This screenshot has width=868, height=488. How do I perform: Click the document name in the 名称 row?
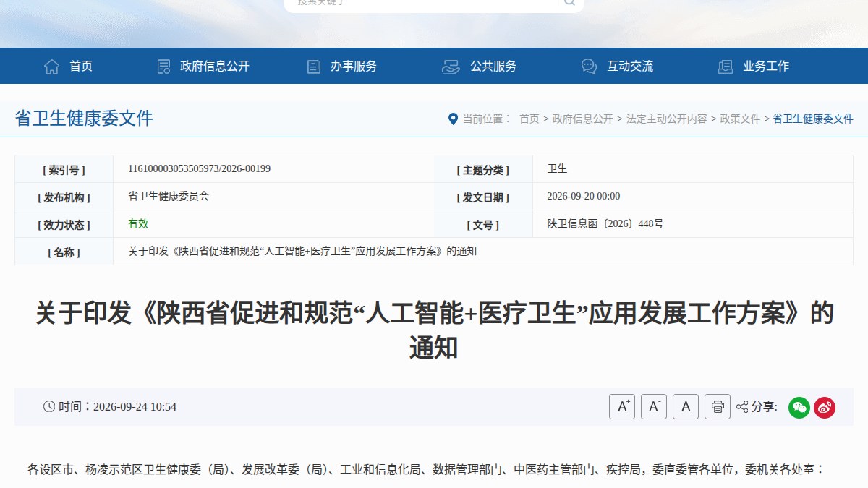(302, 252)
